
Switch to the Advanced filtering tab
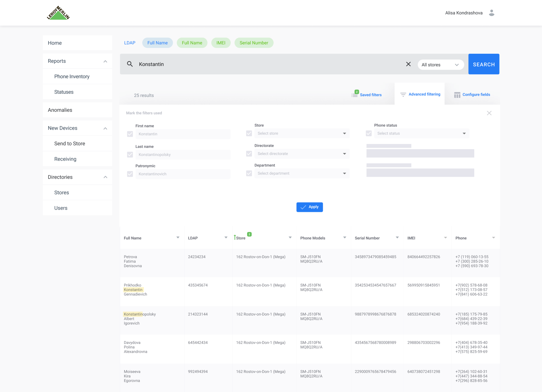(x=420, y=94)
